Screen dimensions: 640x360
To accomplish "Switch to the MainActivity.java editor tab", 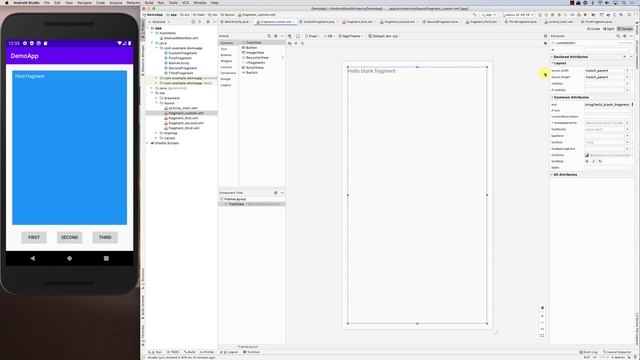I will 236,22.
